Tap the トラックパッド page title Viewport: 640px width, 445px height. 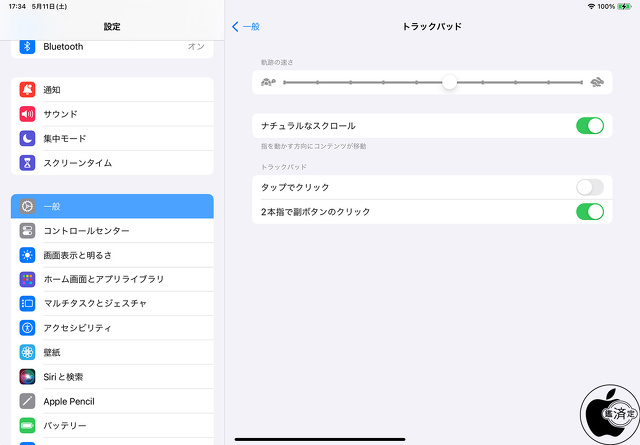coord(432,27)
